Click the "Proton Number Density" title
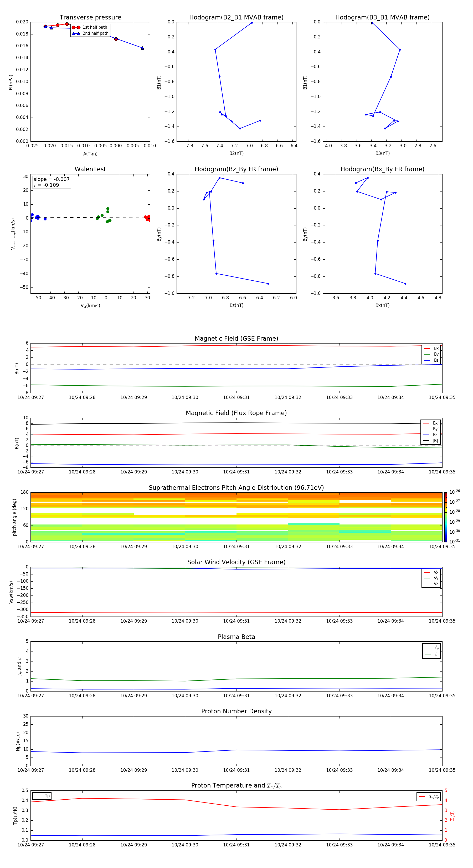Image resolution: width=473 pixels, height=868 pixels. [236, 711]
